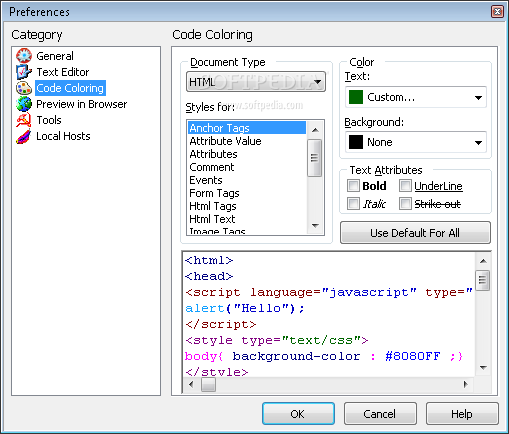Screen dimensions: 509x434
Task: Click code preview scroll right arrow
Action: tap(465, 384)
